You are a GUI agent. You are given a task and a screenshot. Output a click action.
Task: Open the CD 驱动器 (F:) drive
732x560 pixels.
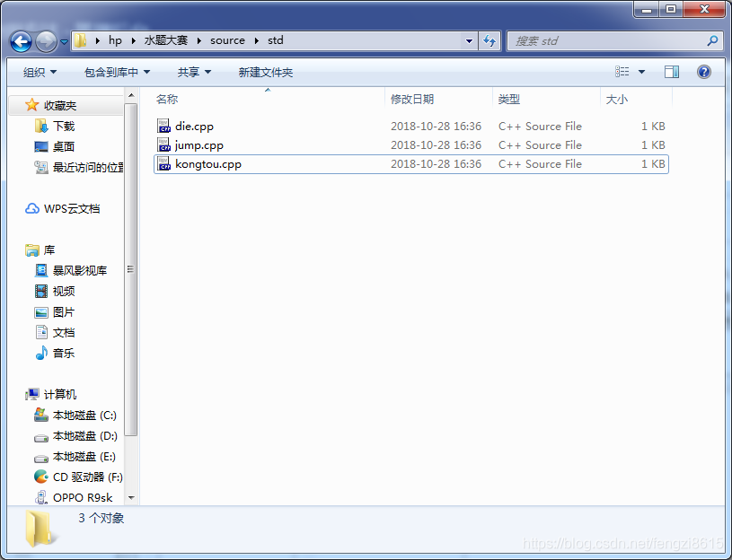(87, 477)
